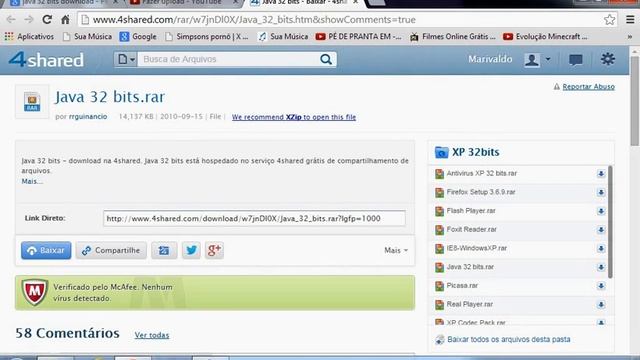Expand description with Mais... link
The image size is (640, 360).
click(x=32, y=181)
